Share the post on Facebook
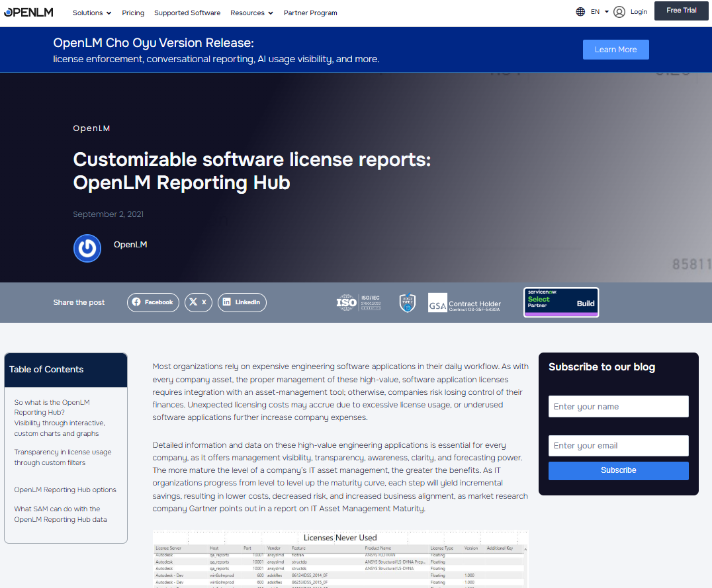 (x=153, y=302)
